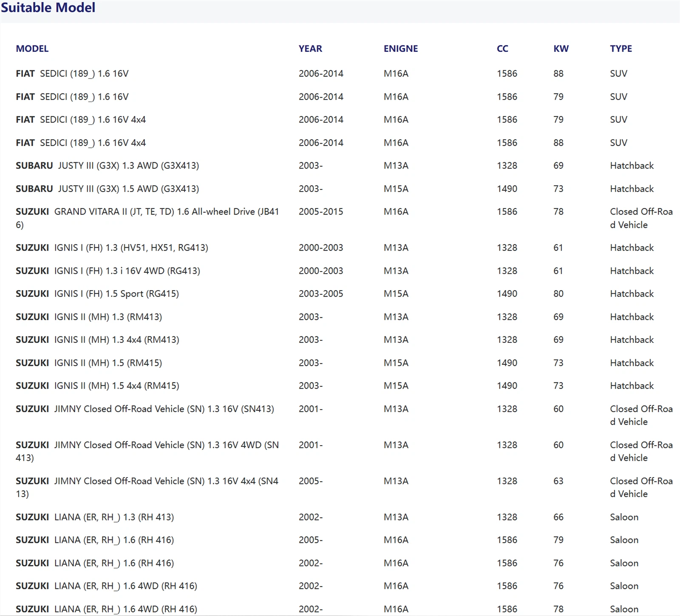The height and width of the screenshot is (616, 680).
Task: Click year 2005-2015 for Grand Vitara
Action: tap(321, 212)
